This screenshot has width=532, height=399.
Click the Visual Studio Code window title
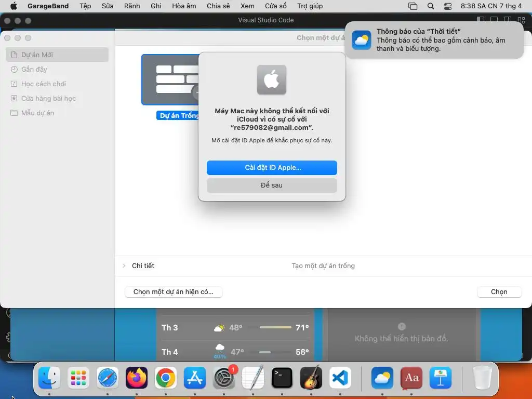tap(265, 20)
